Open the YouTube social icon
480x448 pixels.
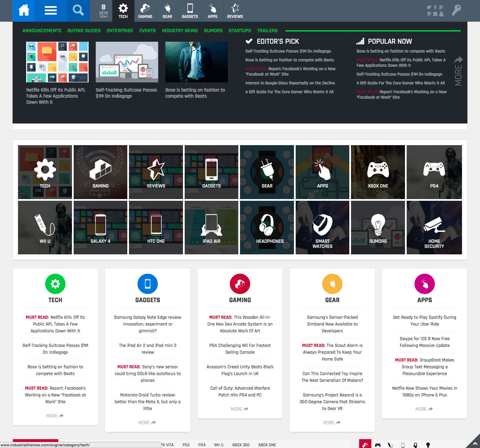tap(441, 14)
